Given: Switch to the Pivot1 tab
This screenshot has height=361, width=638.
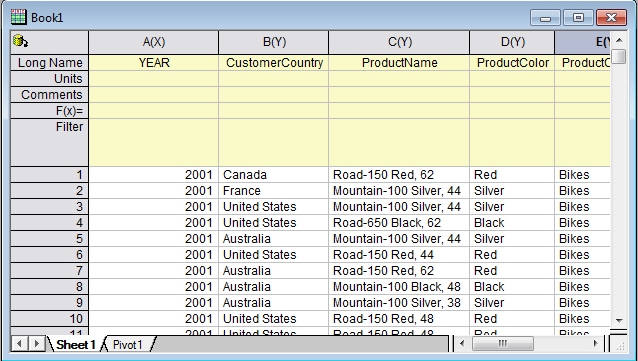Looking at the screenshot, I should tap(127, 345).
